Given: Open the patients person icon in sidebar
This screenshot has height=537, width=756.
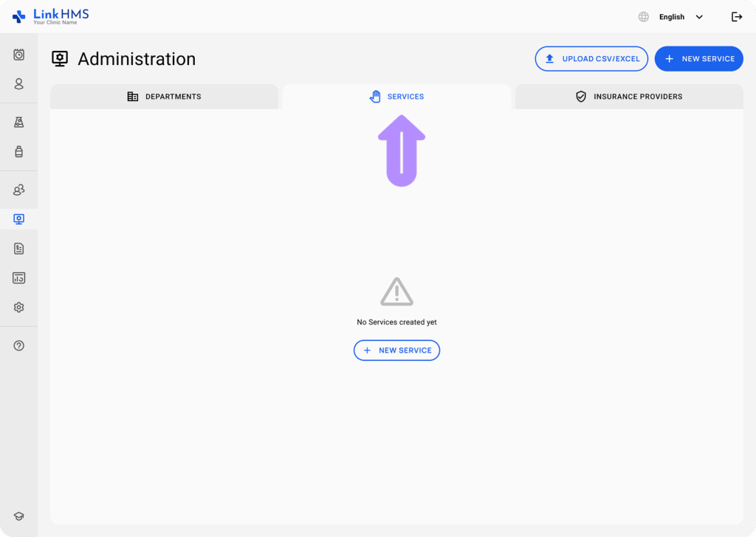Looking at the screenshot, I should pos(19,84).
